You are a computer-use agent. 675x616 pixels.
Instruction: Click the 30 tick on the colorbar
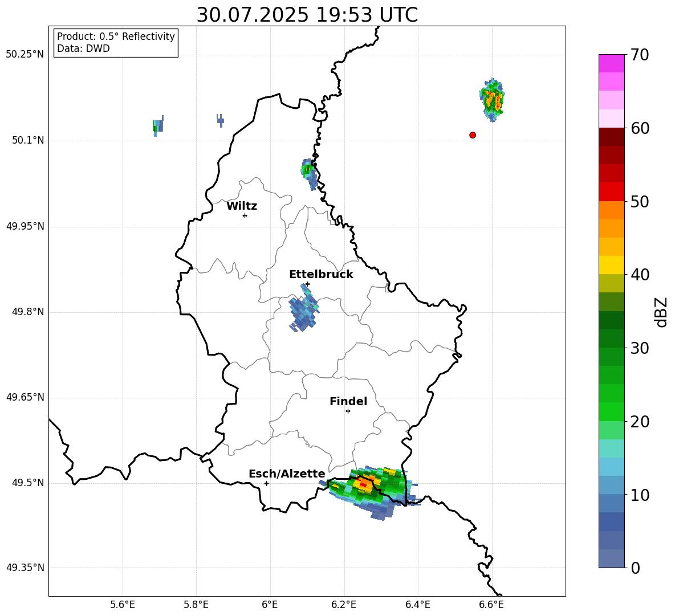click(x=639, y=348)
